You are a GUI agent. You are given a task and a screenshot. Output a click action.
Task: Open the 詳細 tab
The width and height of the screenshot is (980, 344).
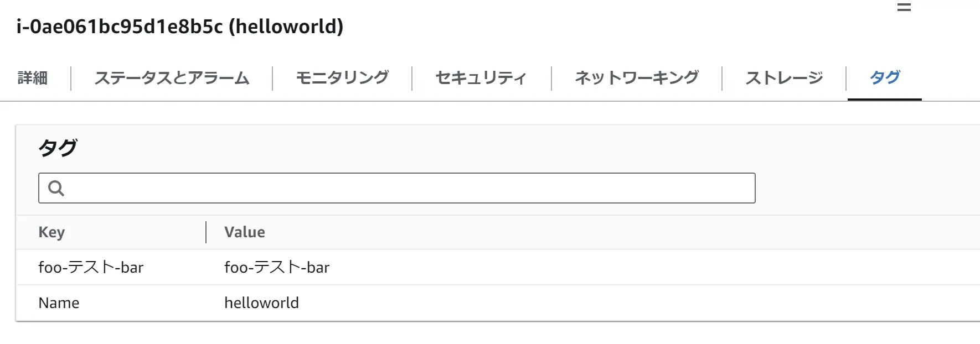(x=33, y=78)
